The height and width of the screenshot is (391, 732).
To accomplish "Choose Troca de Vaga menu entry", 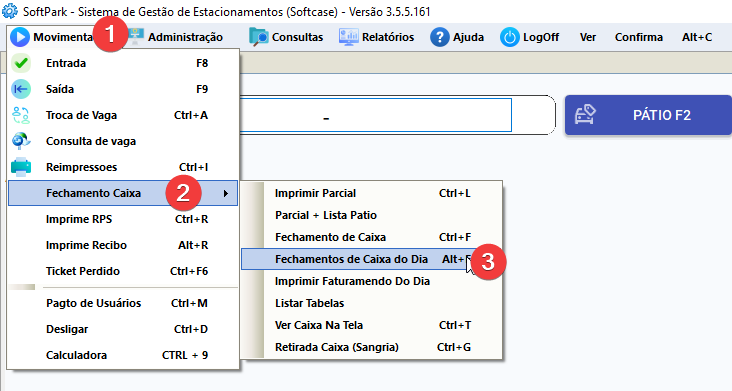I will point(123,115).
